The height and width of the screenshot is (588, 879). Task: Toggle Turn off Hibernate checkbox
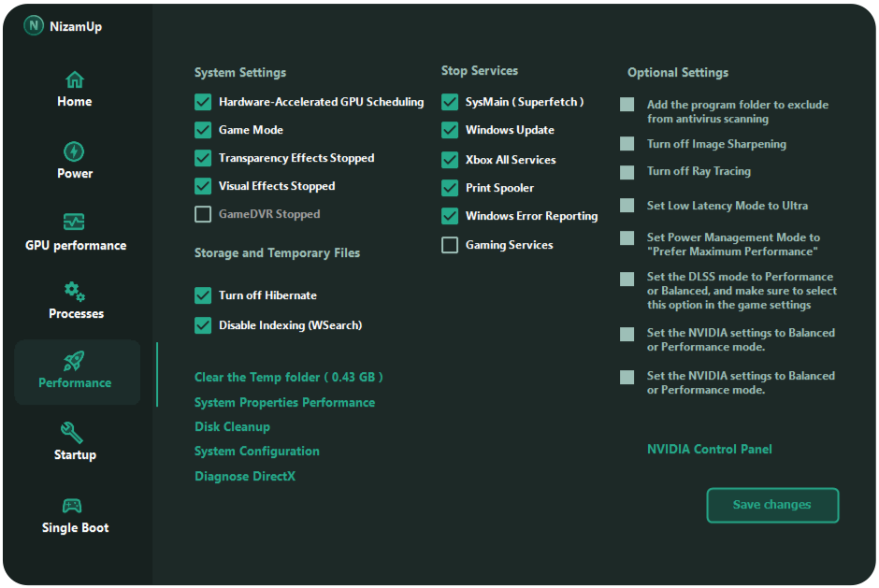(203, 295)
